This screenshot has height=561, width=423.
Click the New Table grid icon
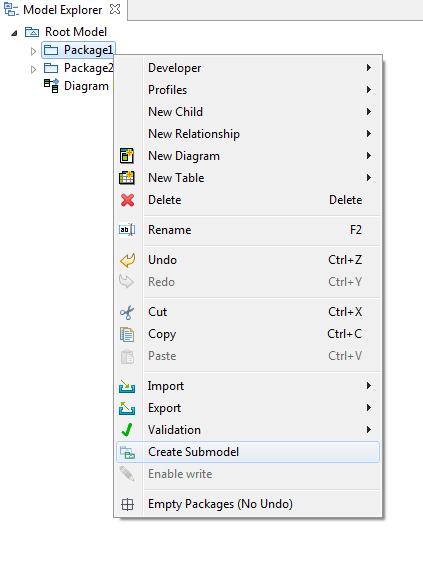(x=127, y=178)
